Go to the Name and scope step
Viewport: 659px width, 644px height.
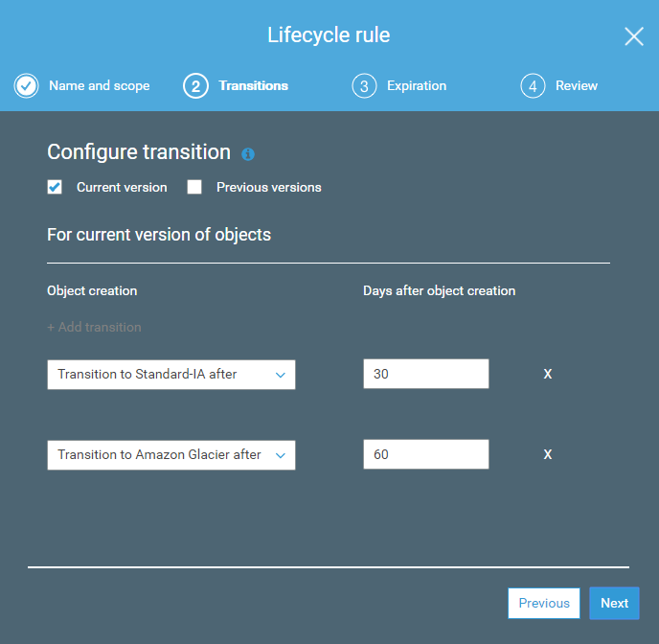100,86
